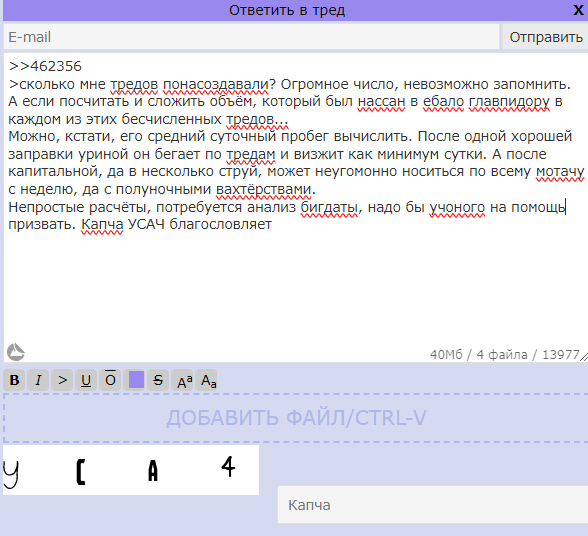Apply italic formatting with the I button
Image resolution: width=588 pixels, height=536 pixels.
coord(38,380)
